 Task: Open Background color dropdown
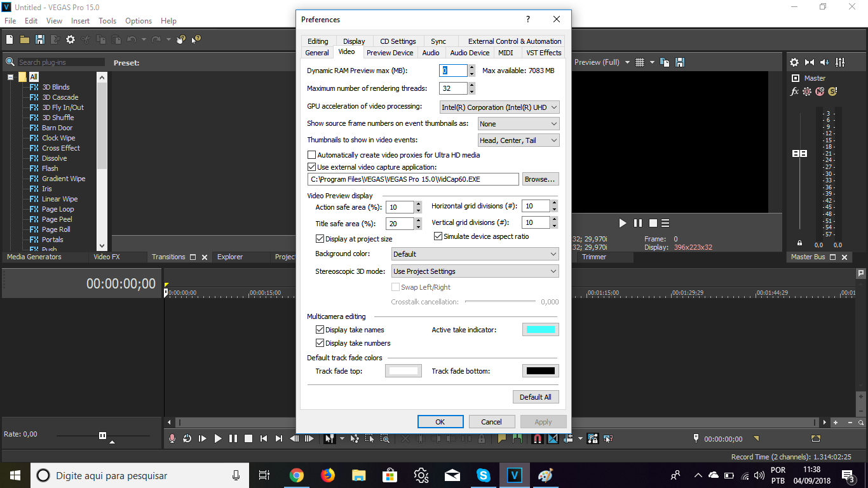475,254
